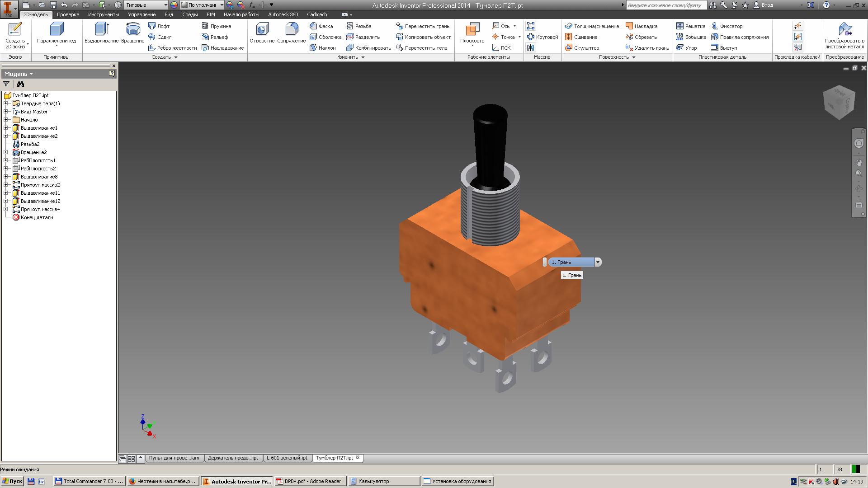Select the Thicken/Offset (Толщина/смещение) tool
868x488 pixels.
point(592,26)
